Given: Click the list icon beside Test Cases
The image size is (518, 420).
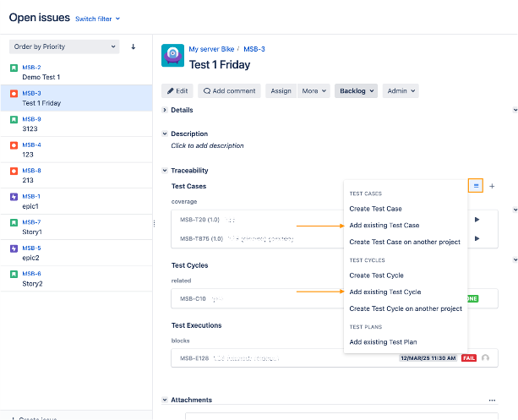Looking at the screenshot, I should coord(476,186).
